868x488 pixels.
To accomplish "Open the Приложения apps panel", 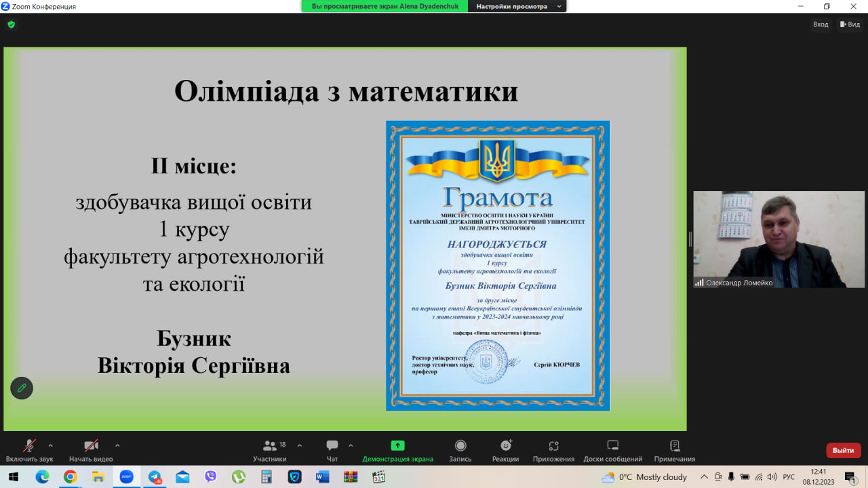I will (553, 451).
